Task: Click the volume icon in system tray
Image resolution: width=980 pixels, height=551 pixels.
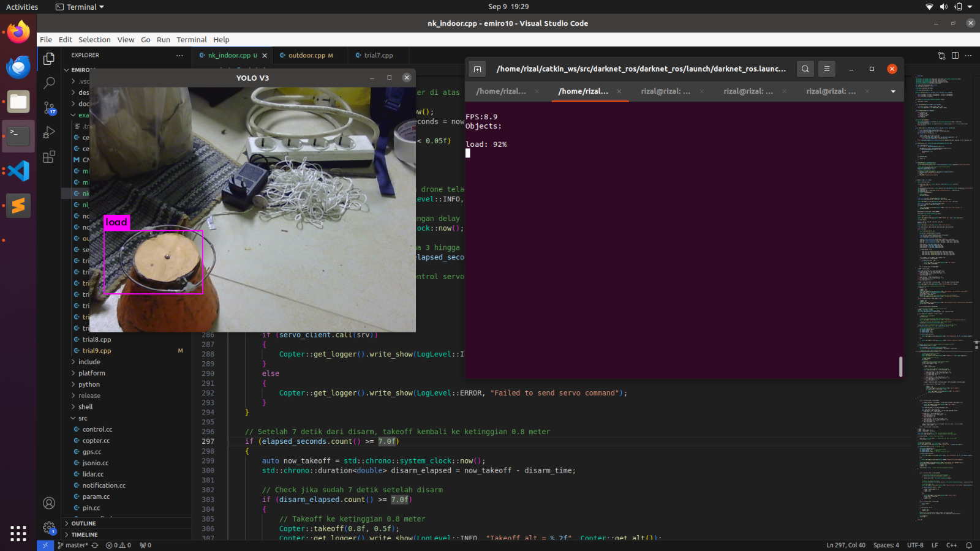Action: tap(943, 7)
